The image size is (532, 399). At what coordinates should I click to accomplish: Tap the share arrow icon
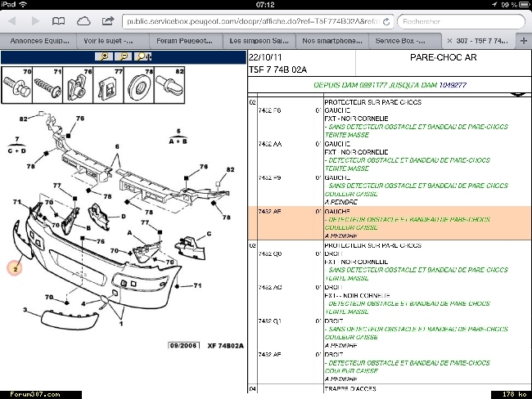[108, 21]
